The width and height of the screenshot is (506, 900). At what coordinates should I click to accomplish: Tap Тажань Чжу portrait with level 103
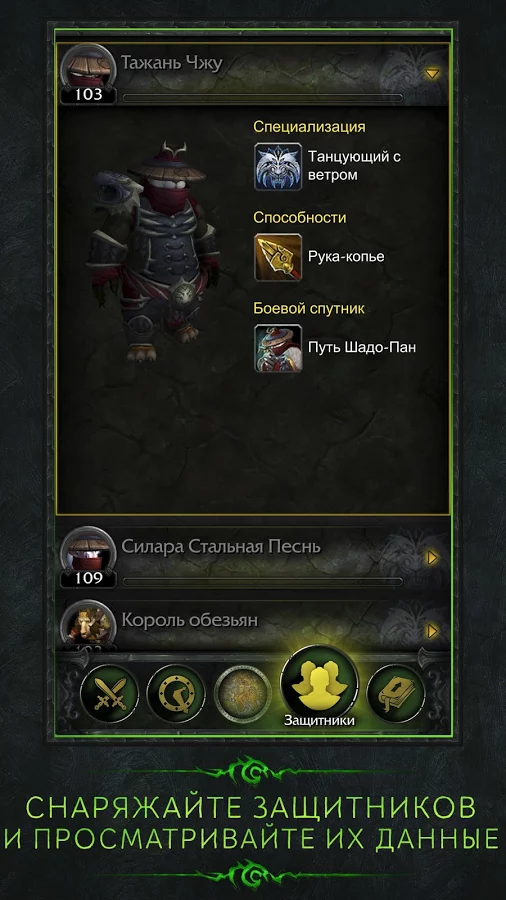pos(89,72)
